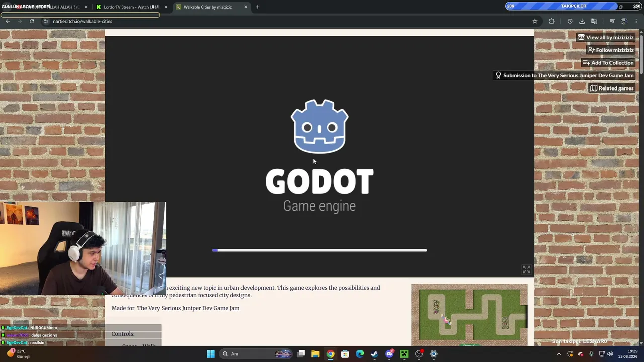Click the Godot loading progress bar
Image resolution: width=644 pixels, height=362 pixels.
click(319, 250)
